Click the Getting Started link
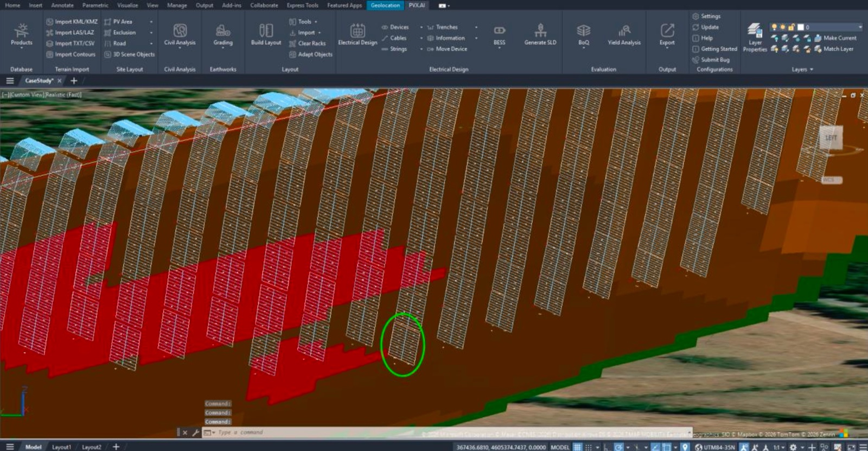Screen dimensions: 868x451 pyautogui.click(x=714, y=49)
